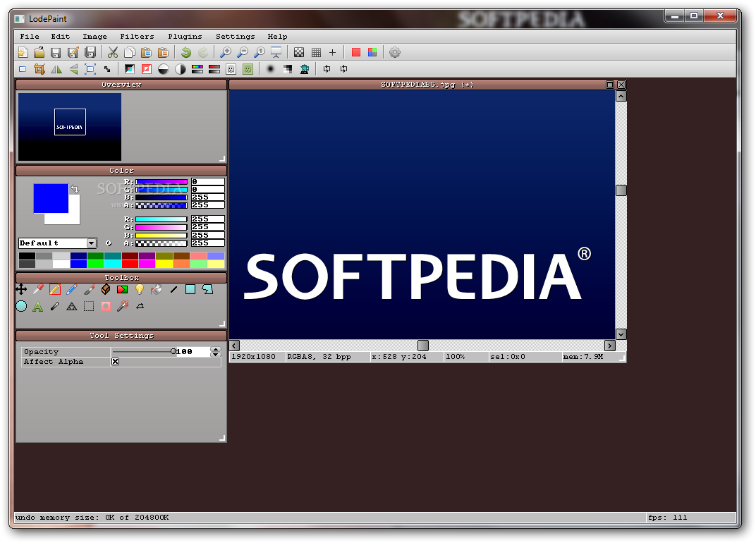This screenshot has height=543, width=756.
Task: Select the green A Text tool
Action: 38,306
